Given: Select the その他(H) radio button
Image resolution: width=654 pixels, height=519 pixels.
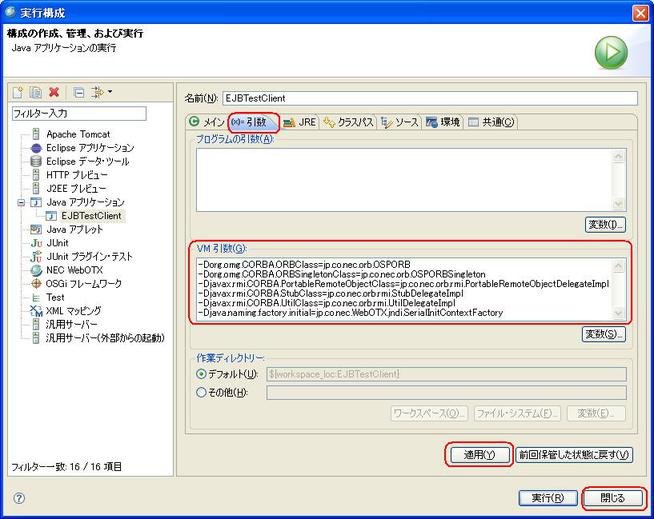Looking at the screenshot, I should [x=201, y=392].
